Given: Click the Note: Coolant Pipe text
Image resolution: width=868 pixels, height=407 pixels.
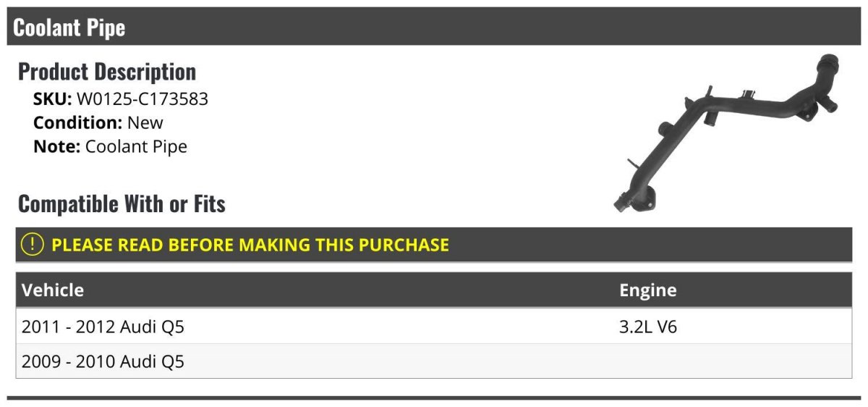Looking at the screenshot, I should 110,146.
